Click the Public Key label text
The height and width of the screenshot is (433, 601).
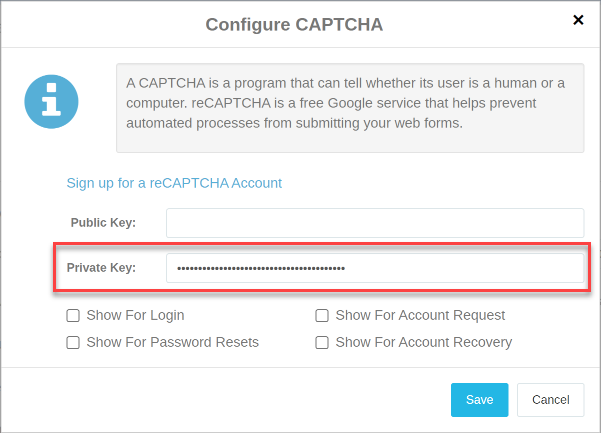tap(103, 223)
